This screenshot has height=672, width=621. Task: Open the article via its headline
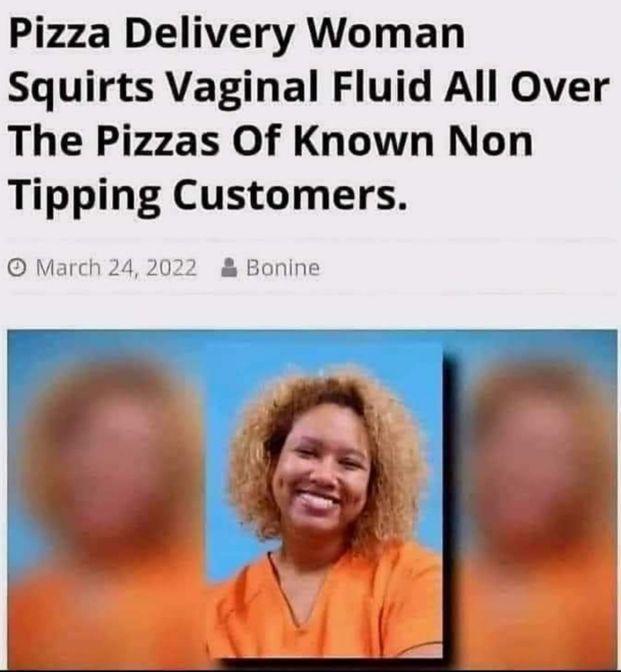[x=308, y=114]
